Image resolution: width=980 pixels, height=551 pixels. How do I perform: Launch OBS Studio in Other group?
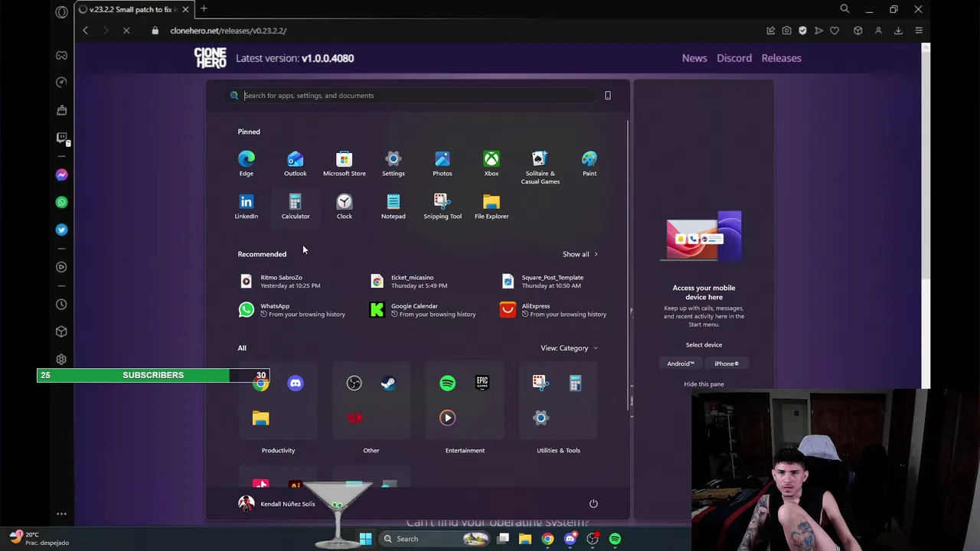coord(354,383)
